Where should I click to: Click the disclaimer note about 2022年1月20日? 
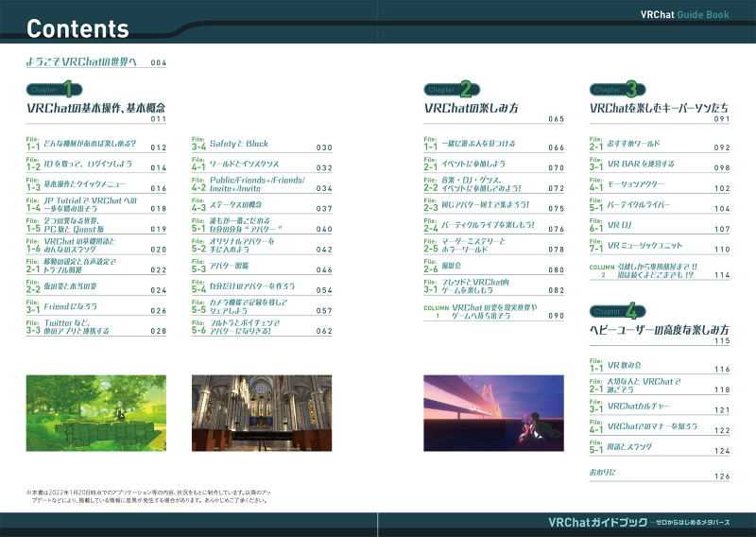coord(148,496)
